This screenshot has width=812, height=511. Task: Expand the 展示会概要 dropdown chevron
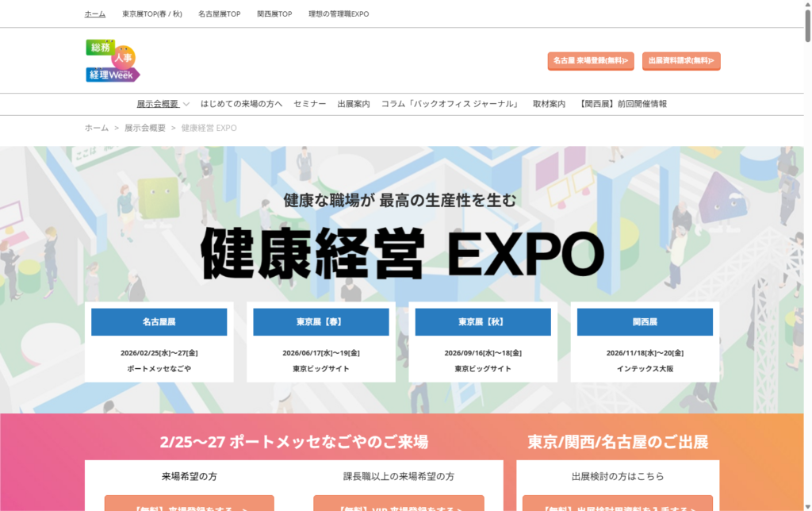186,104
